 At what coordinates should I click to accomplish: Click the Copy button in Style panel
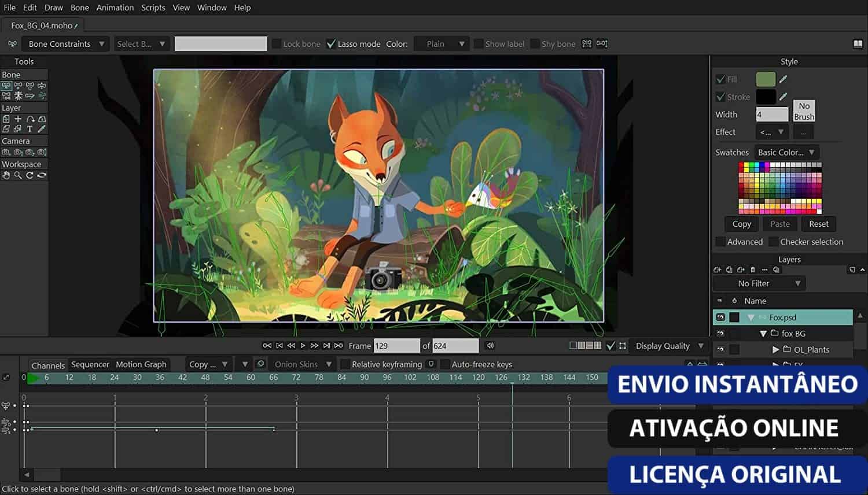(x=742, y=224)
